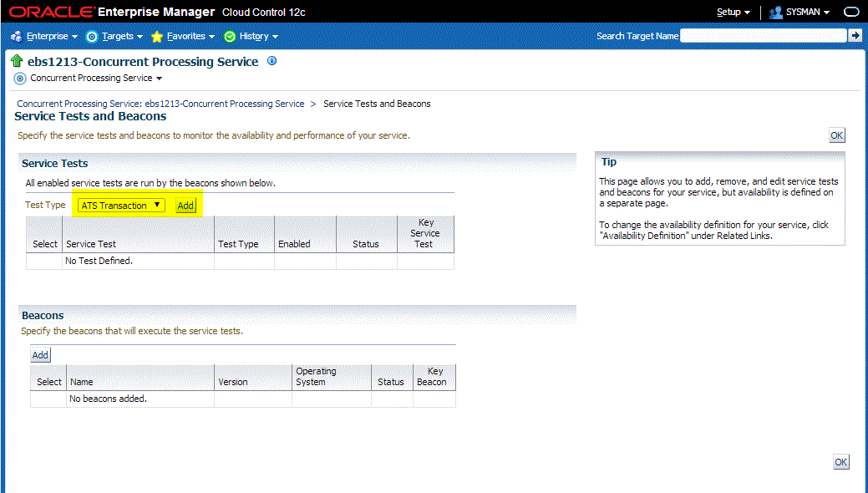Open the Targets menu
This screenshot has height=493, width=868.
point(122,36)
